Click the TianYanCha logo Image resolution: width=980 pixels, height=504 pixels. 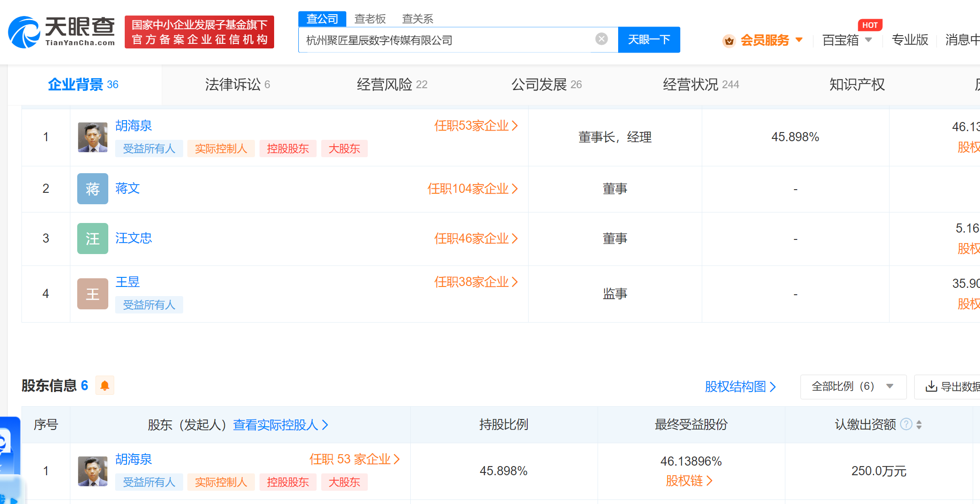62,32
